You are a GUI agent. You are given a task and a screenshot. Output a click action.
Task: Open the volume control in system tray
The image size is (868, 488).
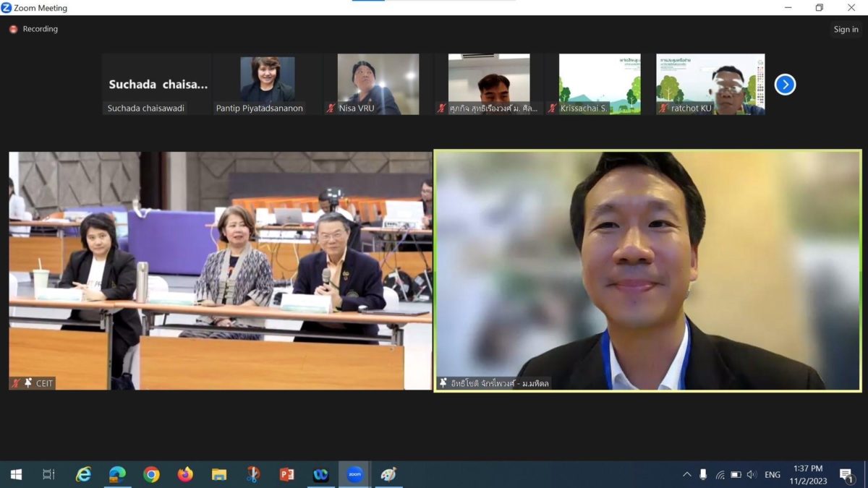(752, 474)
